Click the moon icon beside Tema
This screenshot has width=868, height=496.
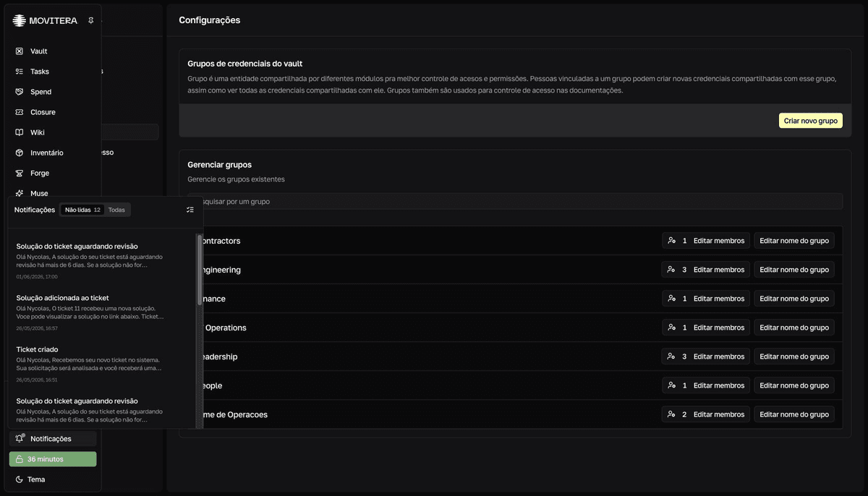(20, 479)
